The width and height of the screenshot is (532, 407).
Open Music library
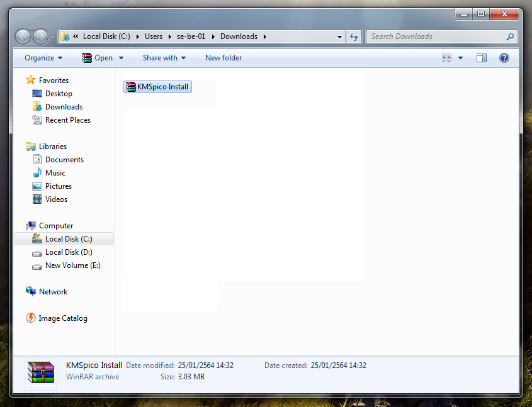(55, 173)
